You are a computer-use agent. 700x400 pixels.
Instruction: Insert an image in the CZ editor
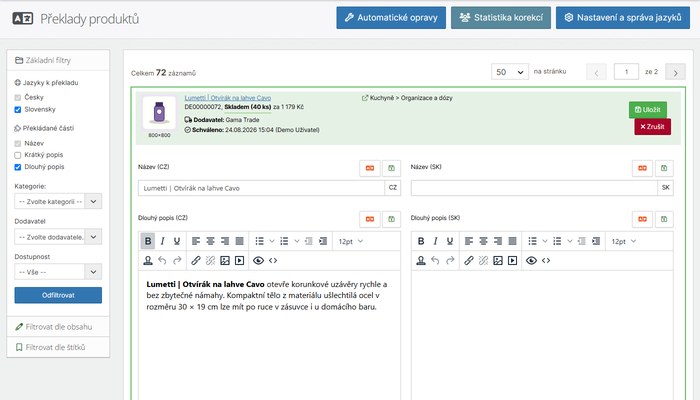(225, 261)
